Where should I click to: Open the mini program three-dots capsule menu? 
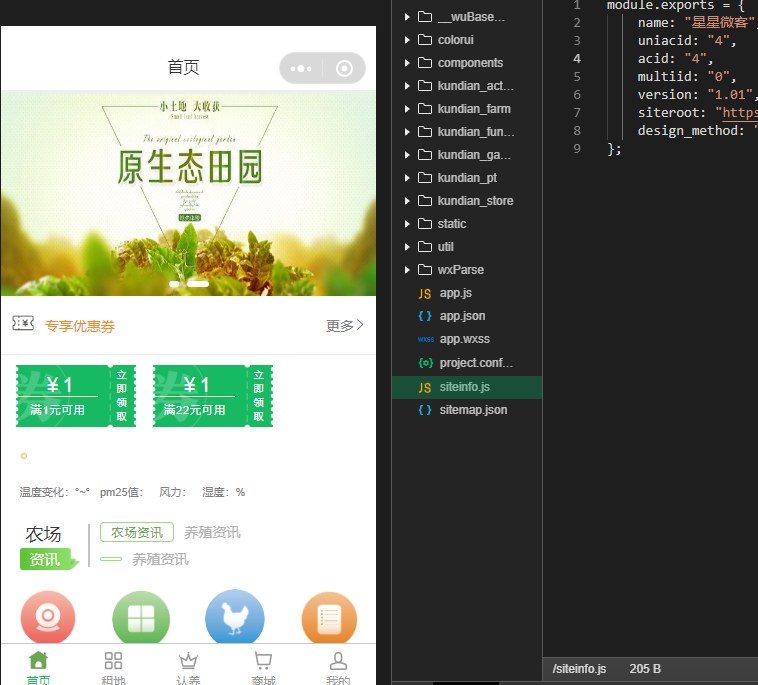coord(301,69)
